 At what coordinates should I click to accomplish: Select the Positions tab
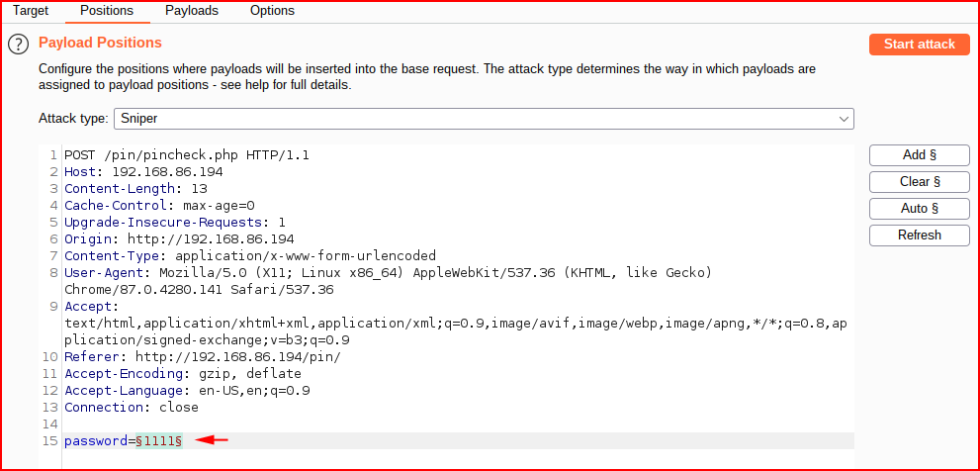point(107,11)
